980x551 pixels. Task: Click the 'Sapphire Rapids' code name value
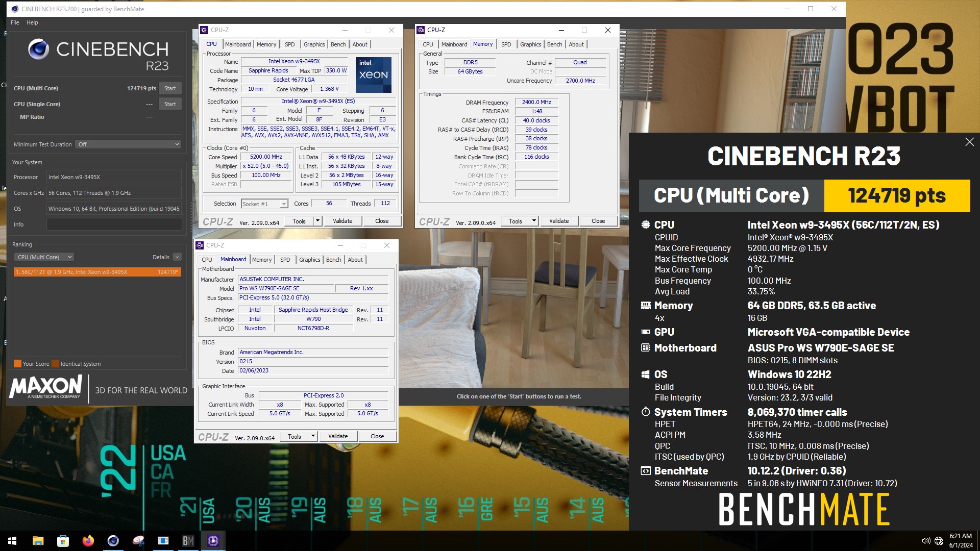coord(268,70)
